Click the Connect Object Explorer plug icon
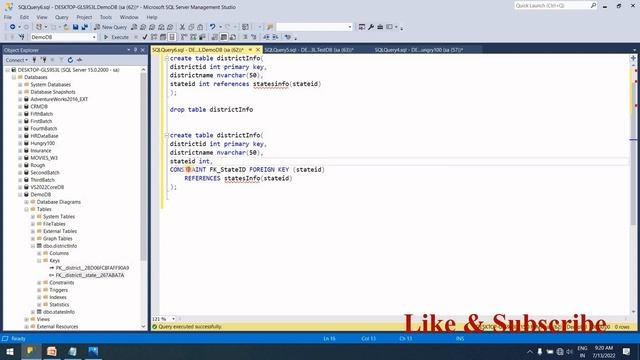Image resolution: width=640 pixels, height=360 pixels. coord(34,60)
